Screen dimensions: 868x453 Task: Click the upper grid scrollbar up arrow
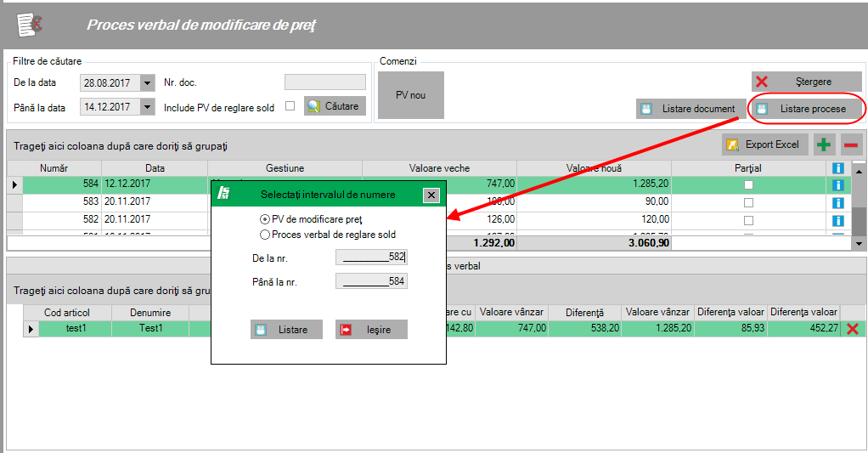(860, 172)
